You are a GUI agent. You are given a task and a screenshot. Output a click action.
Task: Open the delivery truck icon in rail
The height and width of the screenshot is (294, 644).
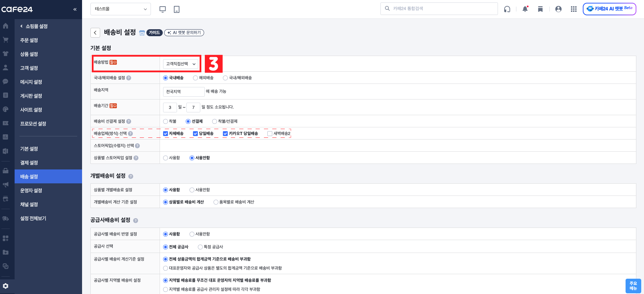(6, 218)
